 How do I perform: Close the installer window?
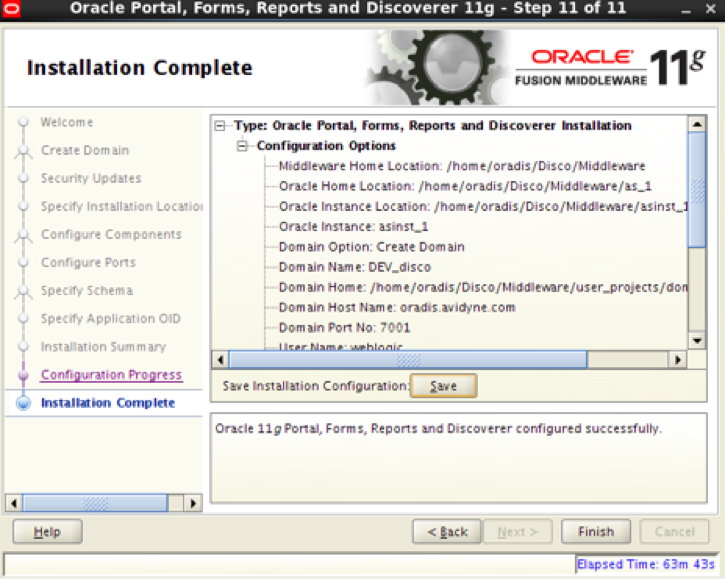coord(711,9)
